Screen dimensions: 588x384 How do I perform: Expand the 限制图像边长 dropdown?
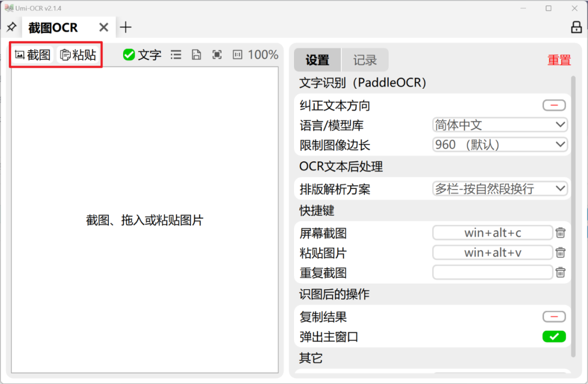tap(499, 144)
